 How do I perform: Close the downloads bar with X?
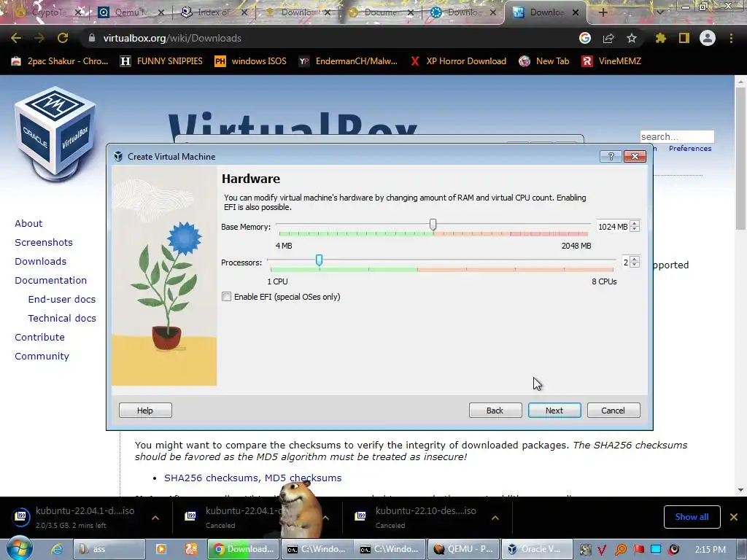click(734, 517)
